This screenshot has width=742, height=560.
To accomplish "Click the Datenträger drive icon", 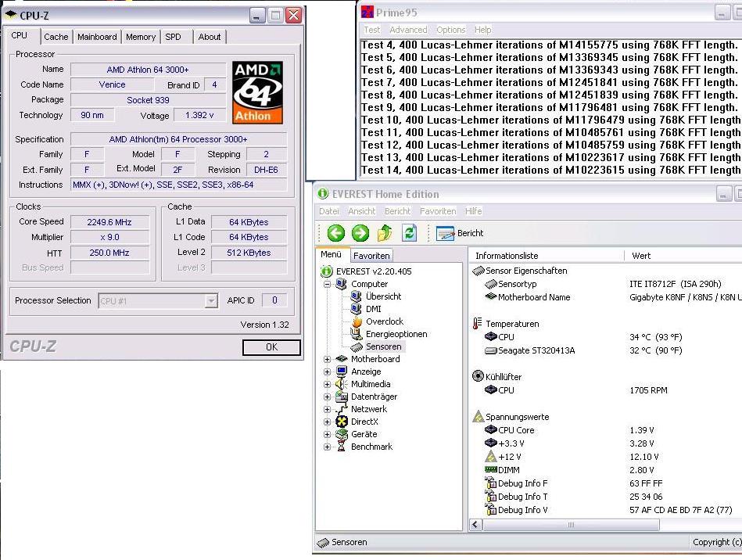I will tap(341, 397).
